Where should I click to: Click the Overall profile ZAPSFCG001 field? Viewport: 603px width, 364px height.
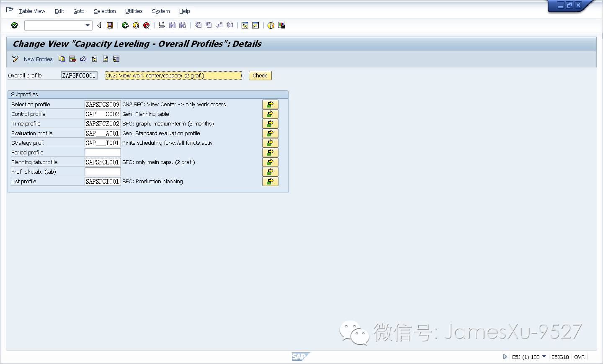79,76
